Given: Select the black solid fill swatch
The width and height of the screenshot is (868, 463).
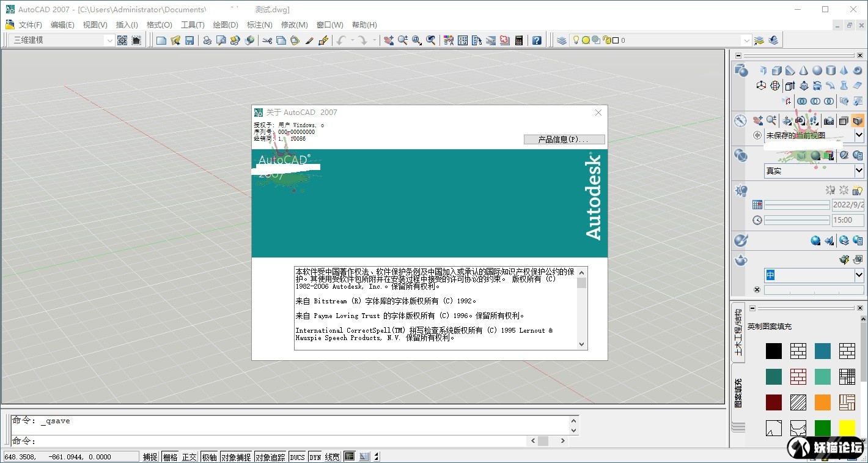Looking at the screenshot, I should click(x=774, y=351).
